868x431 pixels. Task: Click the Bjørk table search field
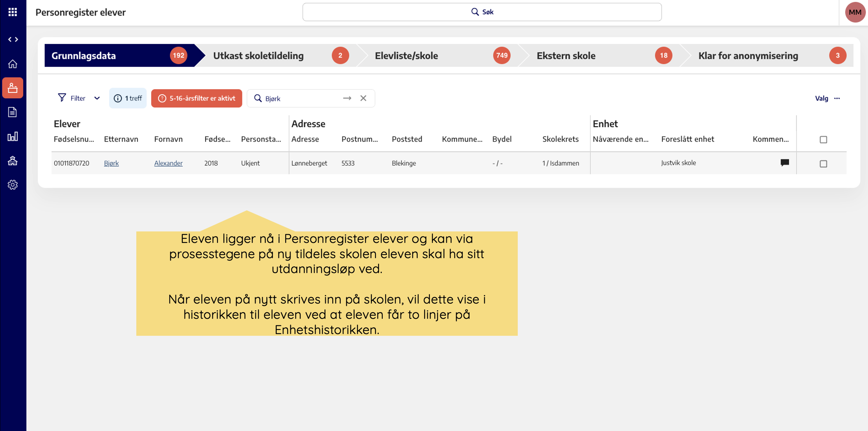(311, 98)
